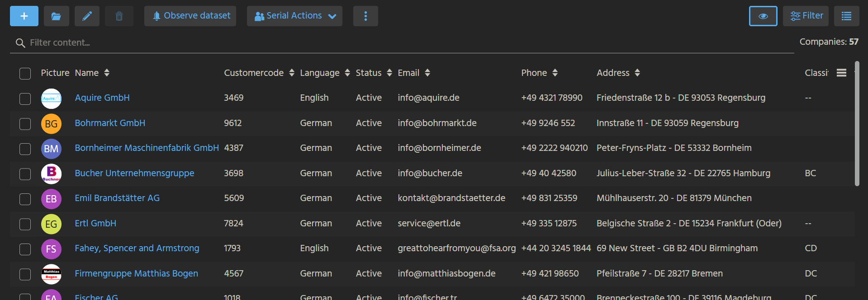Sort the table by Status

(389, 73)
